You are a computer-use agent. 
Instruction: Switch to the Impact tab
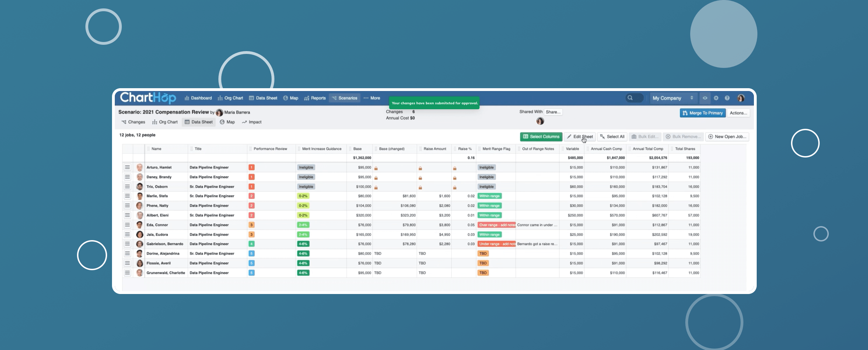252,122
